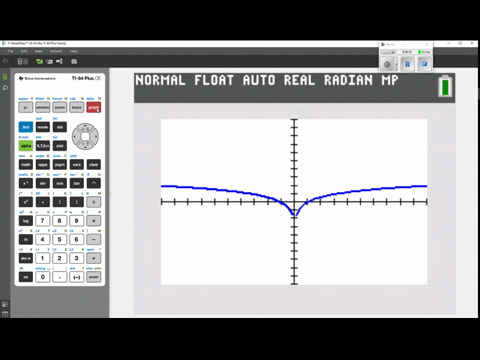
Task: Click the sin key
Action: tap(43, 183)
